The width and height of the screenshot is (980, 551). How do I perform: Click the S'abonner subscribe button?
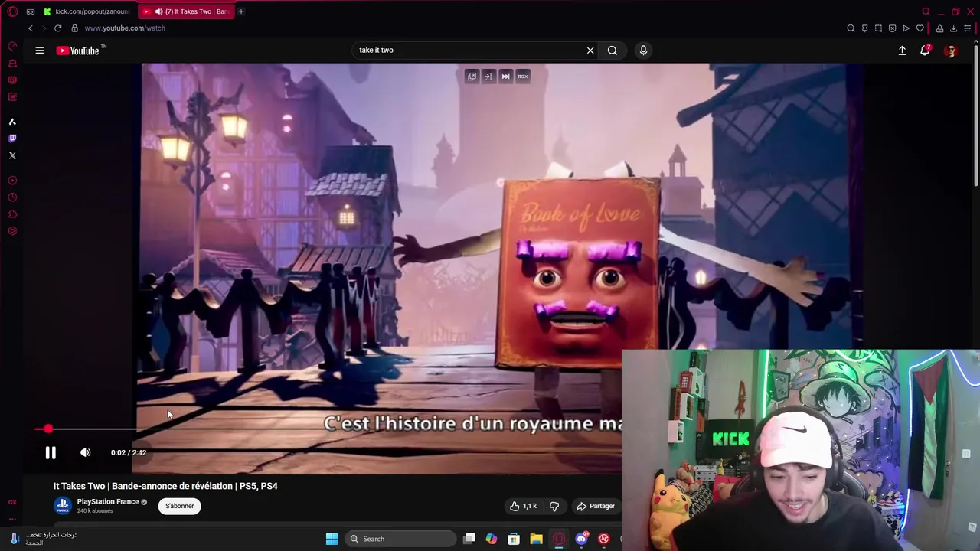coord(180,506)
